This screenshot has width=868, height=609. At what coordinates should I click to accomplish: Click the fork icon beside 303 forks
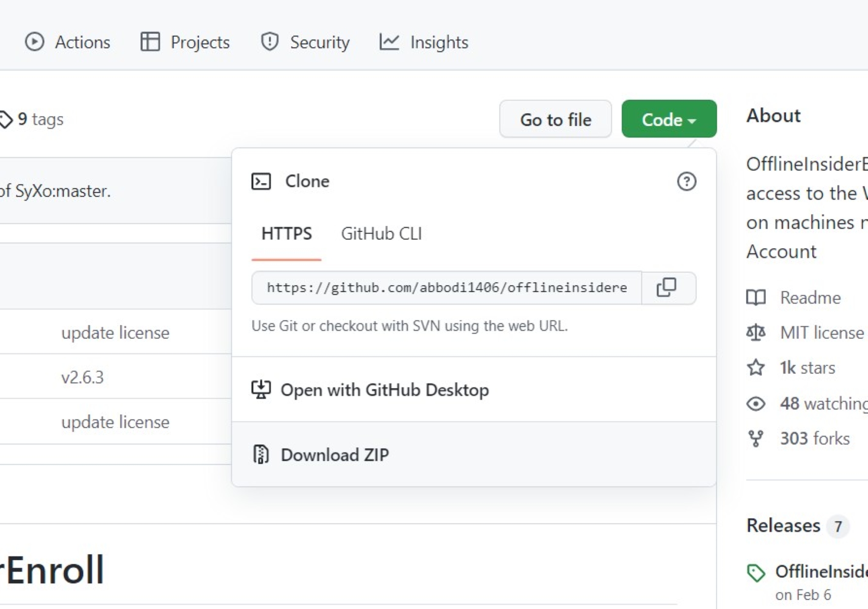tap(756, 439)
